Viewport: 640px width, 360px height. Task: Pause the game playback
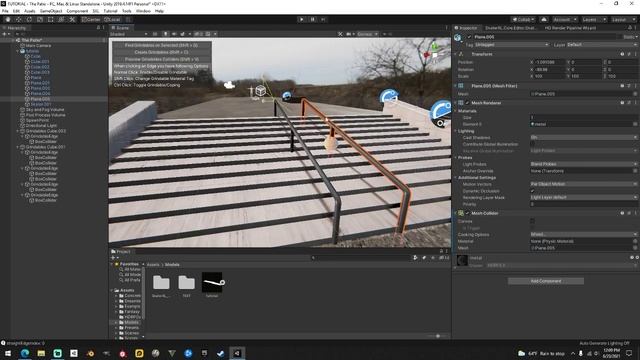pos(313,19)
